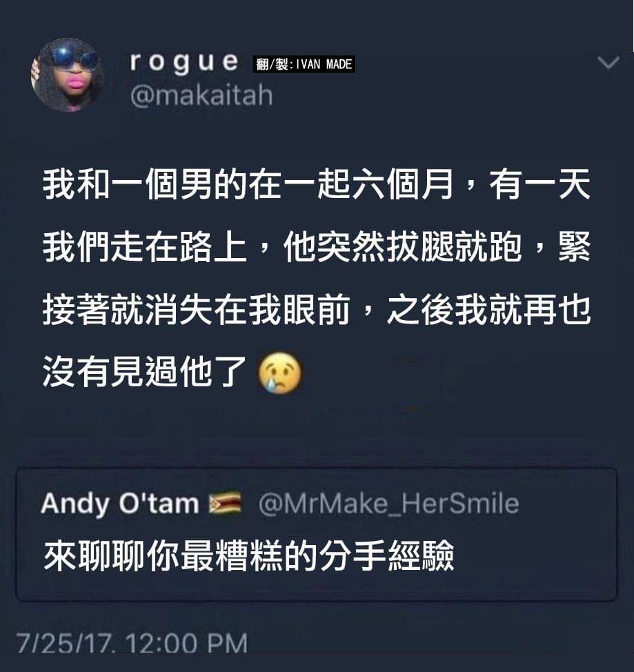
Task: Select the phrase 他突然拔腿就跑
Action: tap(402, 247)
